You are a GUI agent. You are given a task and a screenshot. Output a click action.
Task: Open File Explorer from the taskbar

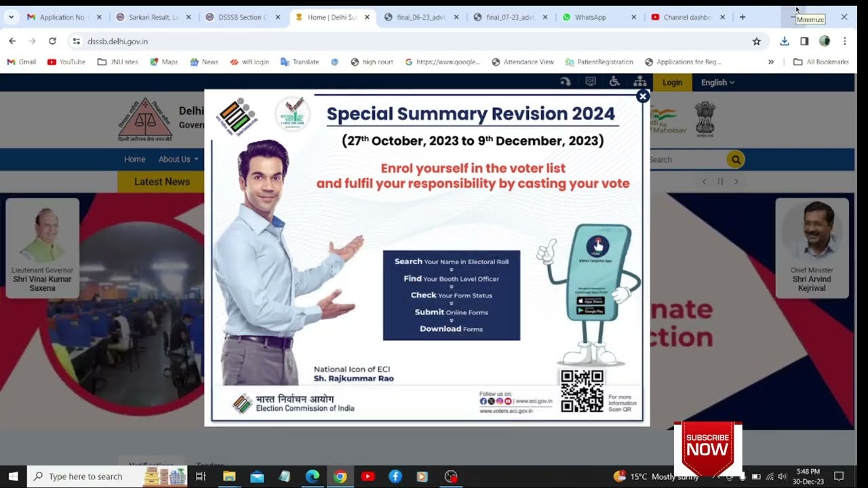[x=229, y=476]
